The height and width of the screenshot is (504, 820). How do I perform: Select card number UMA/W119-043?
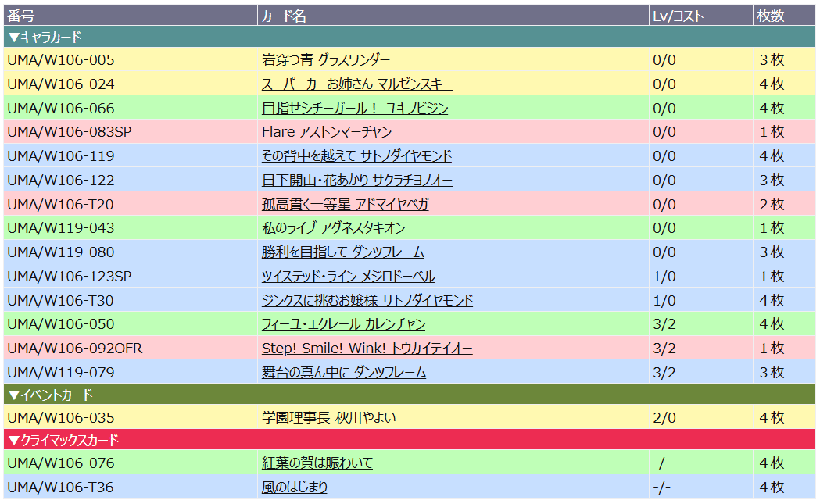click(61, 228)
